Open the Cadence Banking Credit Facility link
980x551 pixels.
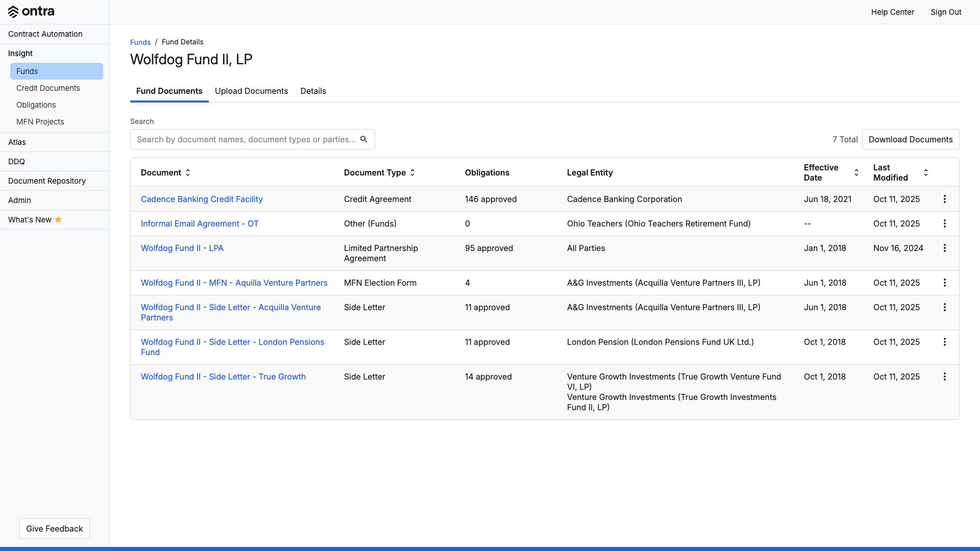pos(202,199)
